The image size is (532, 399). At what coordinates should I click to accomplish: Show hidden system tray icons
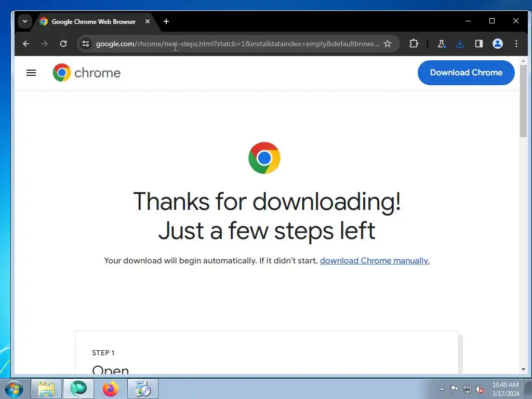pyautogui.click(x=442, y=389)
